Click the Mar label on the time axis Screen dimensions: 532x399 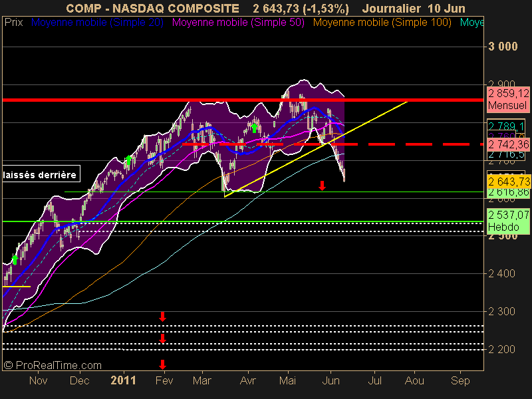pyautogui.click(x=202, y=380)
